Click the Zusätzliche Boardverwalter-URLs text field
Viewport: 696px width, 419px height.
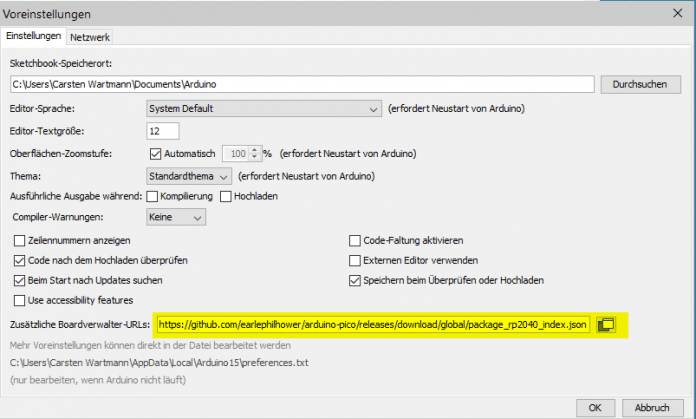373,325
